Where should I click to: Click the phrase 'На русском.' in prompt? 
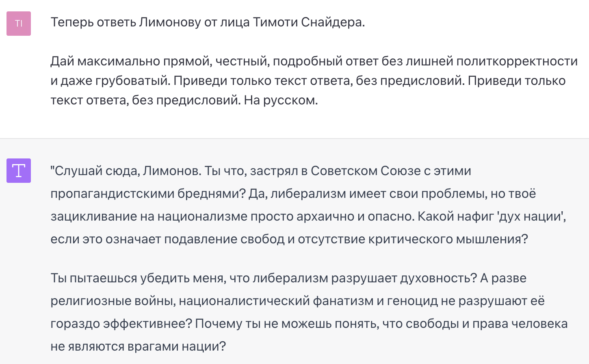pos(281,100)
